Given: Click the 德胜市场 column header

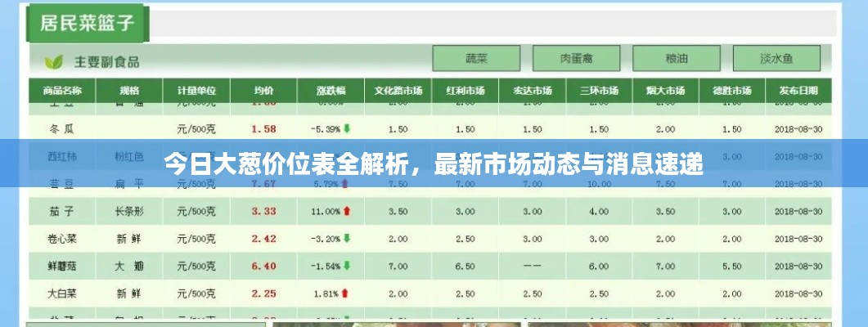Looking at the screenshot, I should coord(732,91).
